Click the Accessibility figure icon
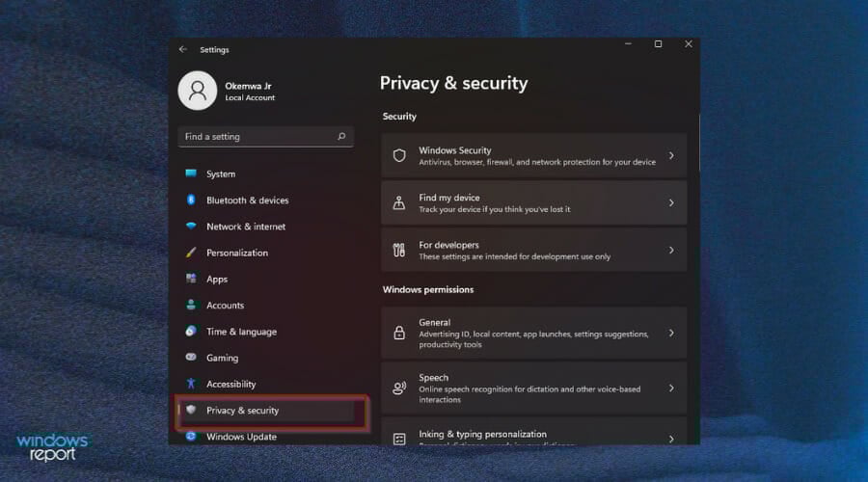 (x=191, y=383)
